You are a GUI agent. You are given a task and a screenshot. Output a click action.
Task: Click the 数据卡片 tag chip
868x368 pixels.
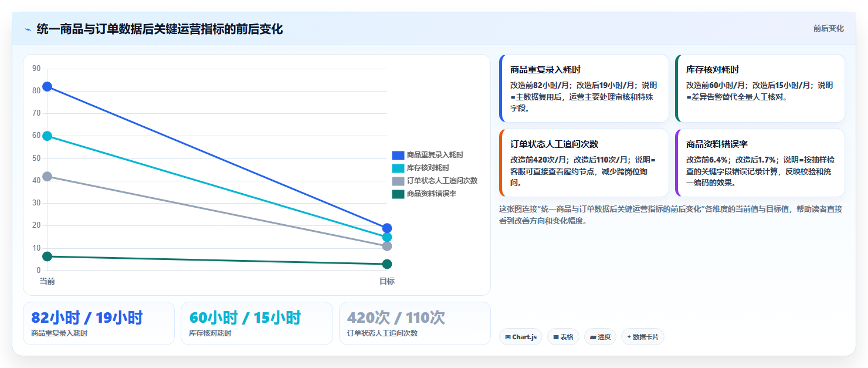643,337
